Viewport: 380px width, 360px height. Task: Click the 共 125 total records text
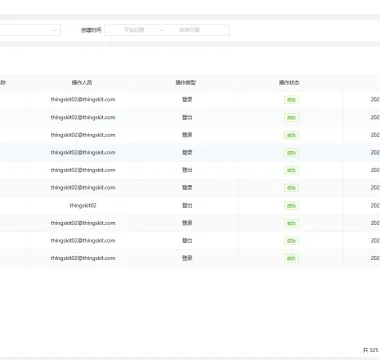coord(371,350)
